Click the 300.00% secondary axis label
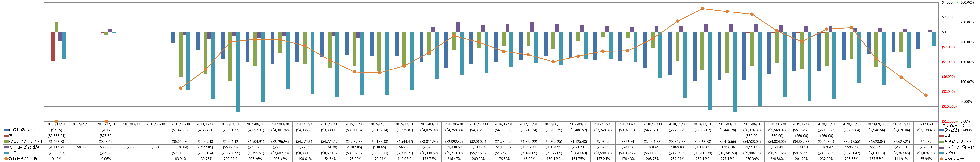 click(967, 2)
